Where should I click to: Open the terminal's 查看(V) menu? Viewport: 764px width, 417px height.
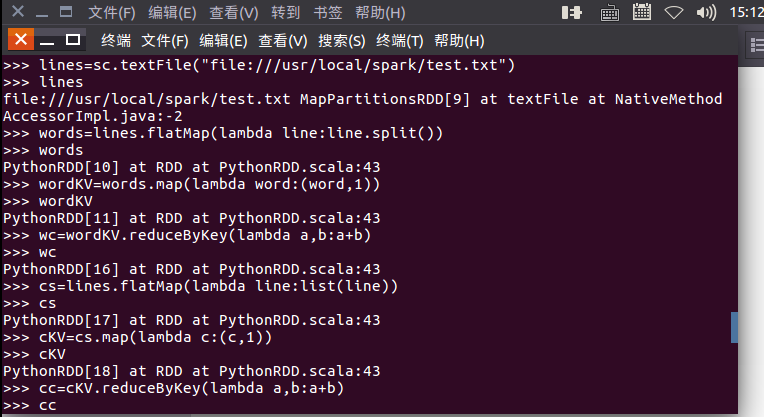282,41
